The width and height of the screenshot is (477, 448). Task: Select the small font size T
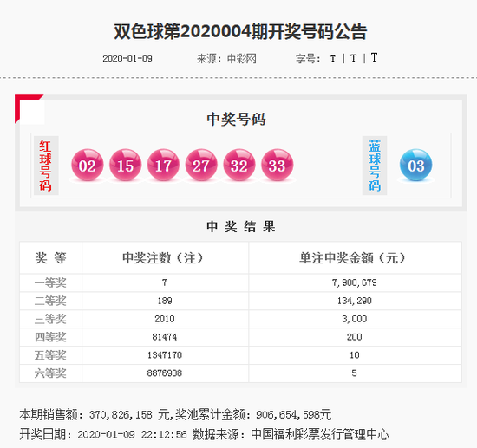click(x=333, y=58)
